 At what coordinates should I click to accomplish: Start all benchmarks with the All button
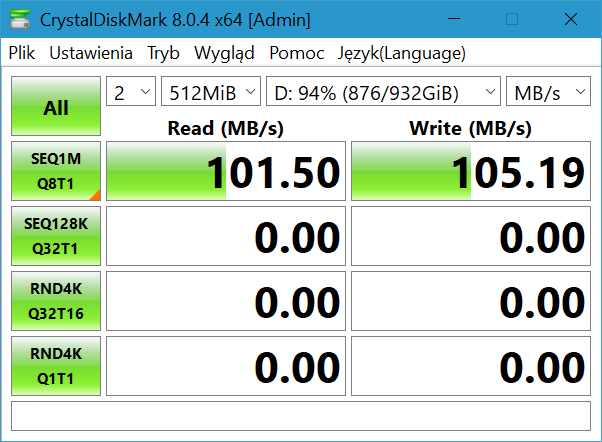(56, 106)
